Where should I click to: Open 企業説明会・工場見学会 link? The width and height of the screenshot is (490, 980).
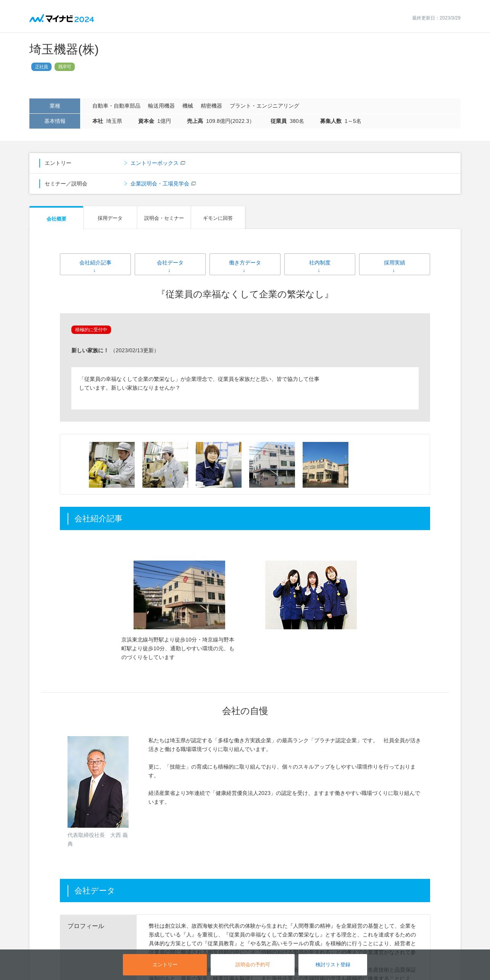point(160,184)
